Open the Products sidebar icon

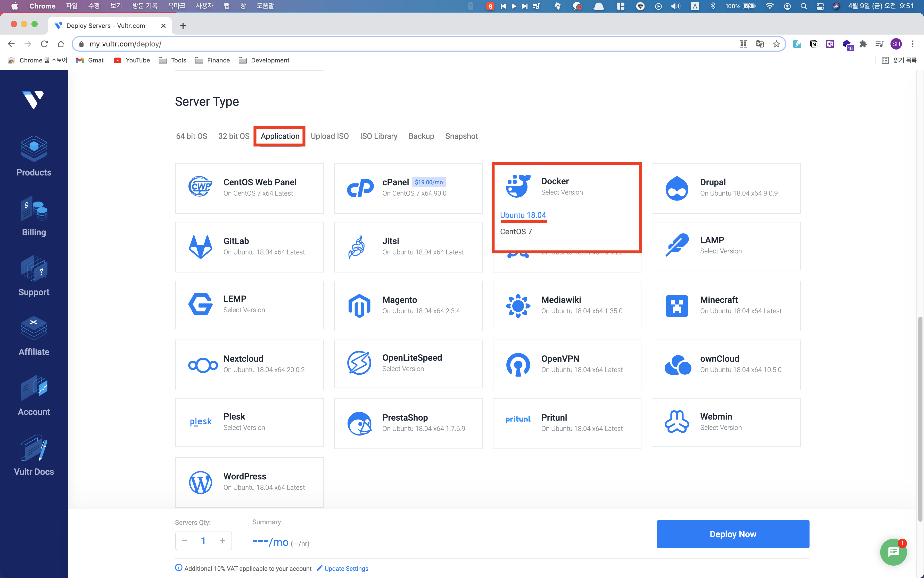click(34, 149)
